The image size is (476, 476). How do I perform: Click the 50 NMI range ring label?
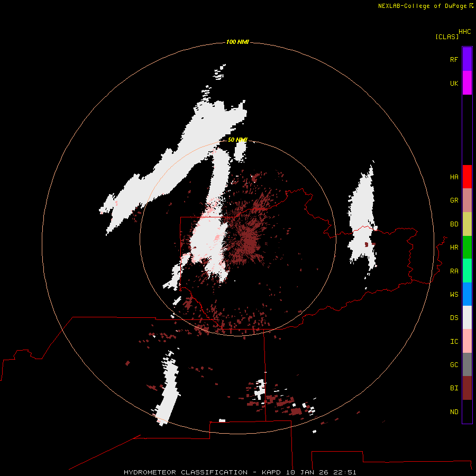pyautogui.click(x=237, y=140)
